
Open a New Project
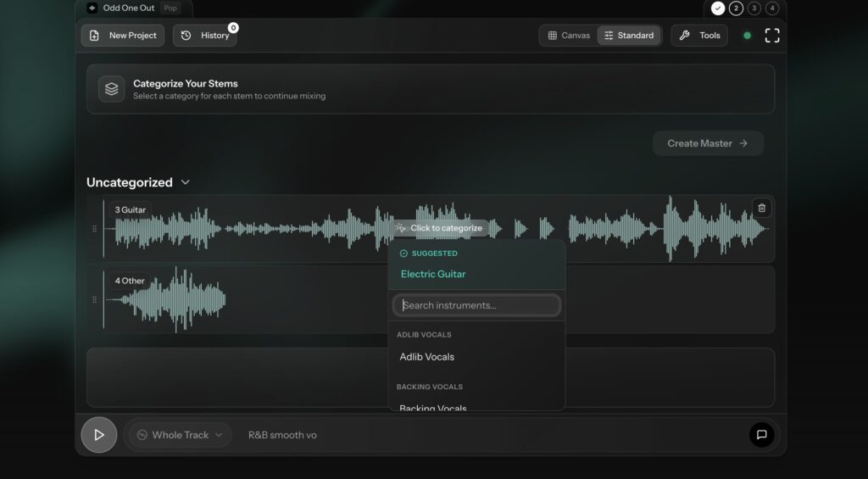click(123, 36)
